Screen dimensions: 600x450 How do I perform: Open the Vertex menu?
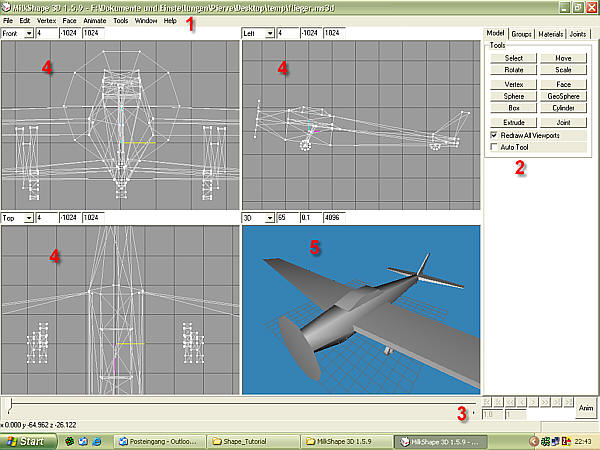coord(46,21)
